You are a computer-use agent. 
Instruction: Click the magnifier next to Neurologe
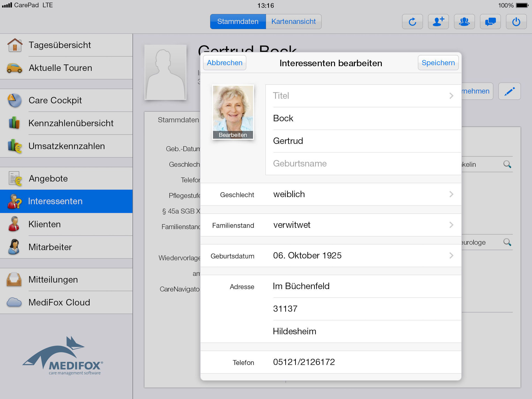coord(507,242)
